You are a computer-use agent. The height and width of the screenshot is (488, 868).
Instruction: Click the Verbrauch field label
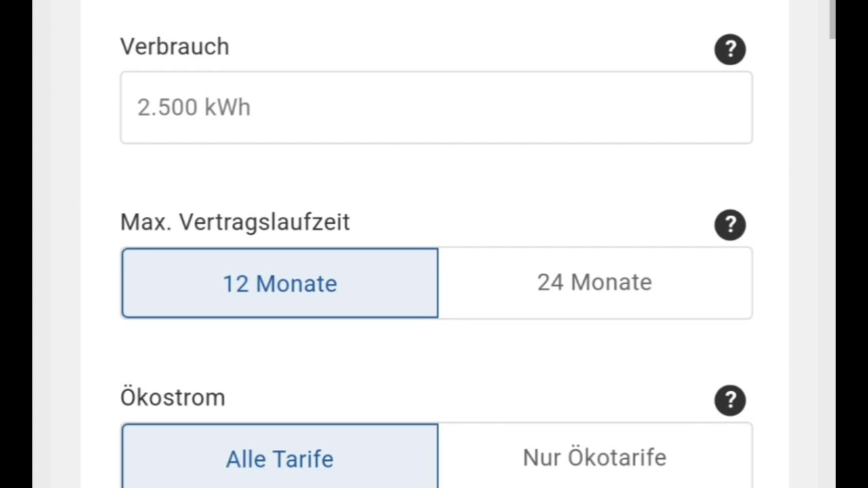pyautogui.click(x=174, y=47)
